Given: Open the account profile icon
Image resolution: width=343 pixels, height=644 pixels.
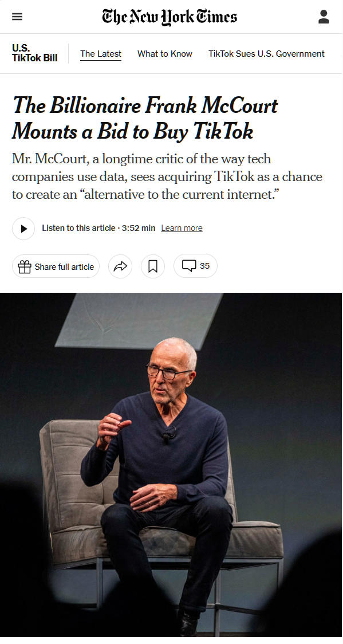Looking at the screenshot, I should point(324,17).
